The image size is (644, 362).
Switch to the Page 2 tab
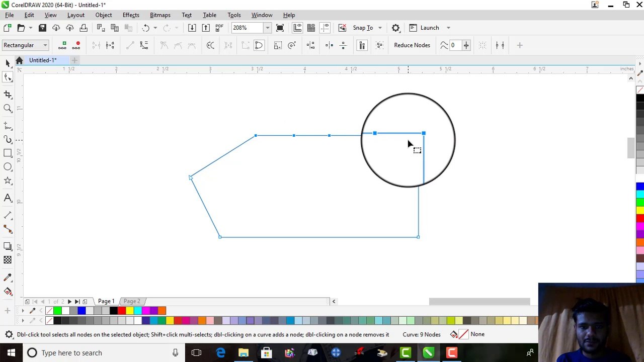[132, 301]
